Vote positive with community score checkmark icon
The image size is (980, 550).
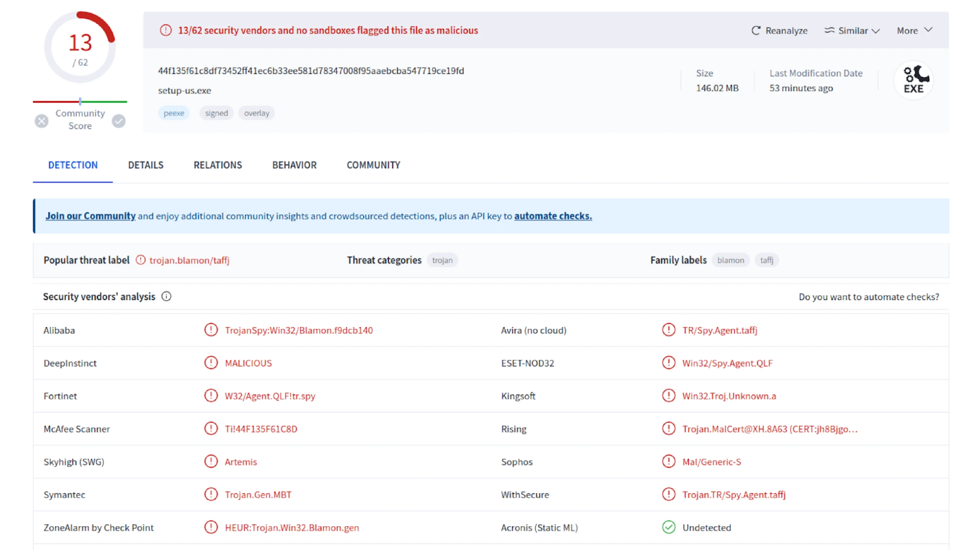[x=119, y=121]
